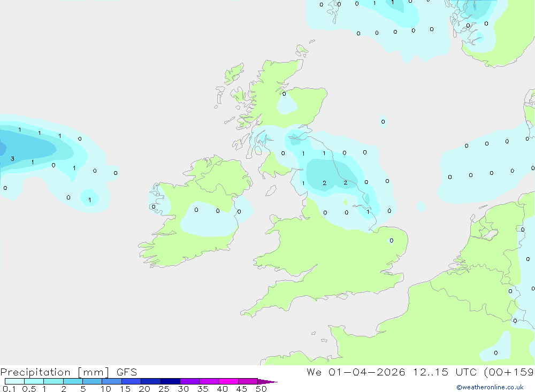Click the 40–45 mm magenta legend box
Viewport: 535px width, 392px height.
coord(228,381)
